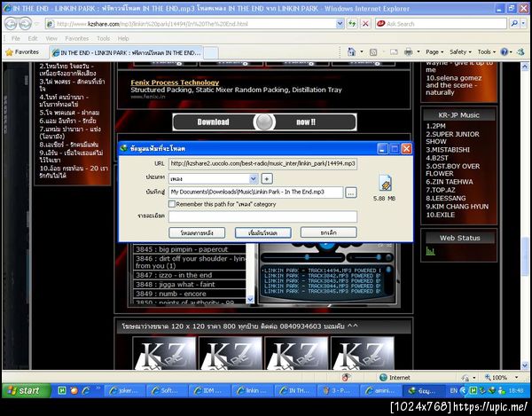Open a new blank tab

pos(211,53)
